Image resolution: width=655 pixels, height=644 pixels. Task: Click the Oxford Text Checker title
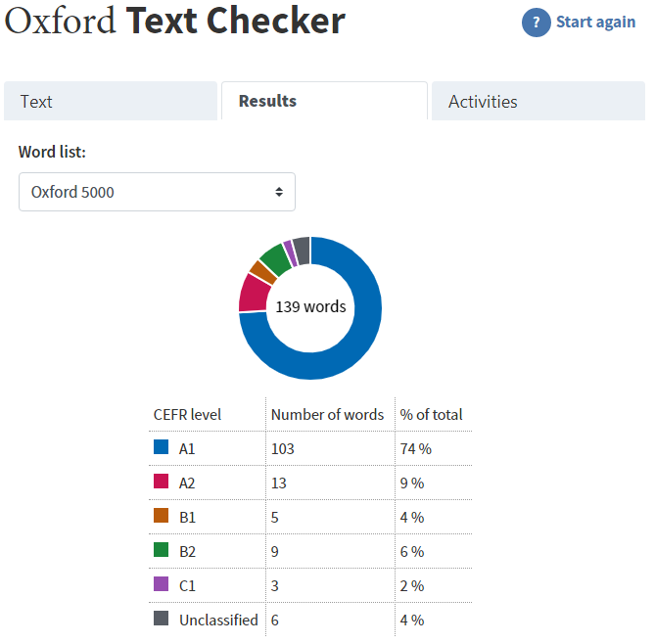[175, 21]
